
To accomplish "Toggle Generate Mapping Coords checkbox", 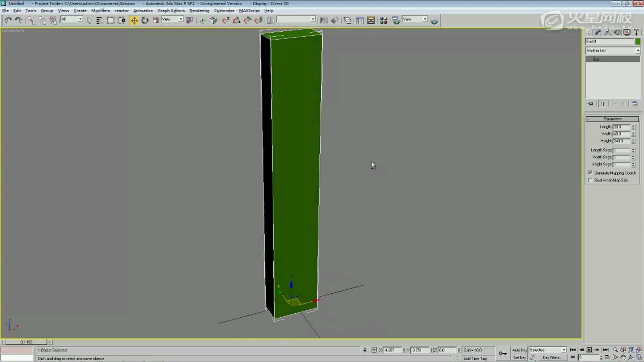I will tap(590, 173).
